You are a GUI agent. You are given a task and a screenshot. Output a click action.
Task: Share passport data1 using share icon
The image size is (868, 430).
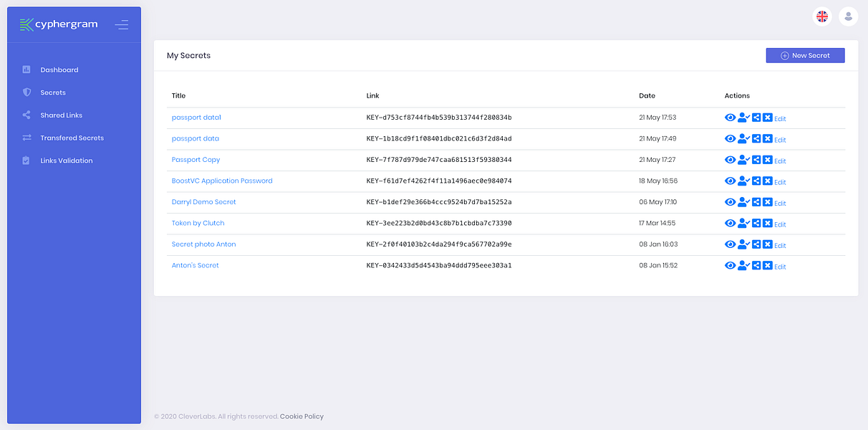point(756,118)
